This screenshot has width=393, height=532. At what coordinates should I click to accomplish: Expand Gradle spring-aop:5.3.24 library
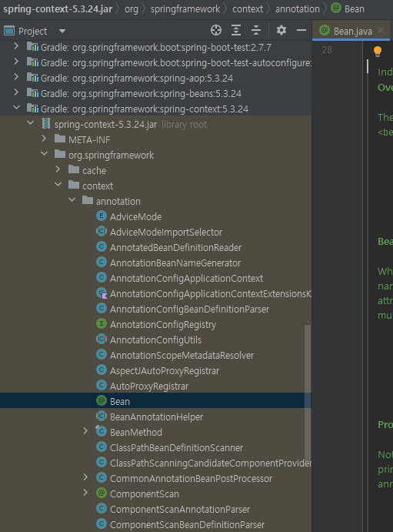point(16,77)
